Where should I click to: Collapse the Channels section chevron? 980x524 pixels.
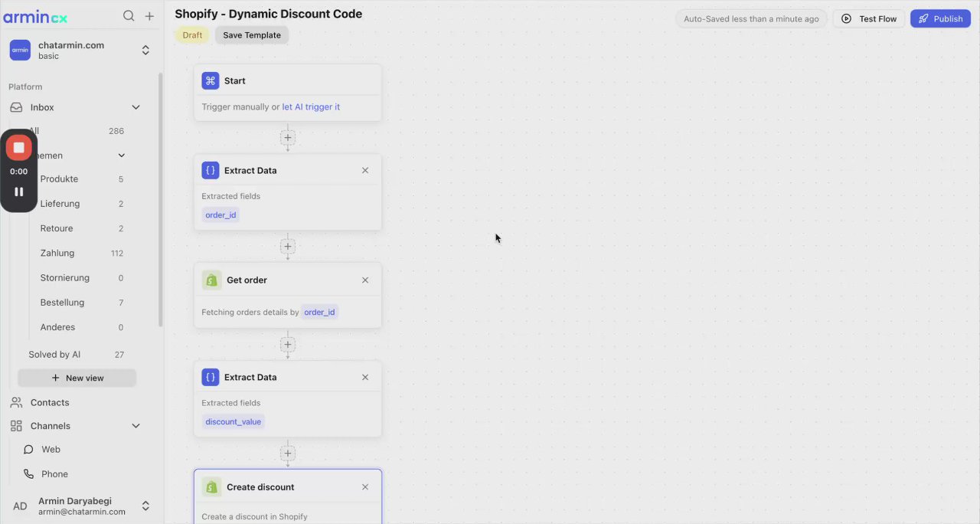click(x=136, y=426)
